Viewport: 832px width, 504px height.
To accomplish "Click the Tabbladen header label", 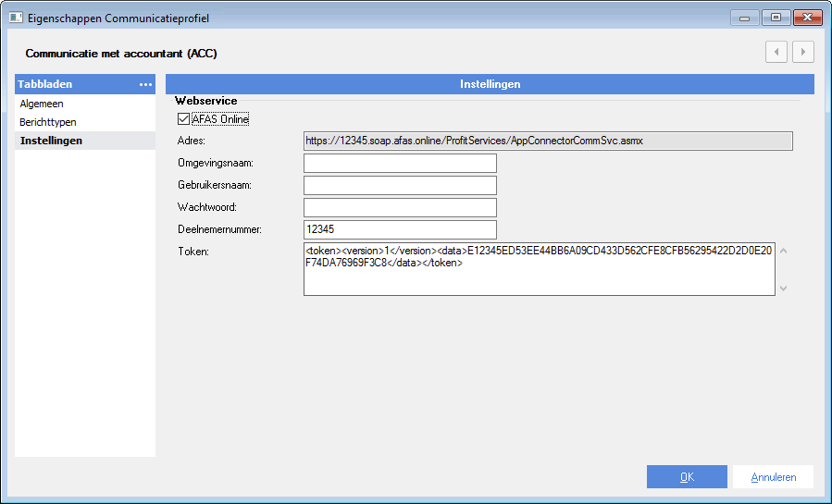I will [x=45, y=84].
